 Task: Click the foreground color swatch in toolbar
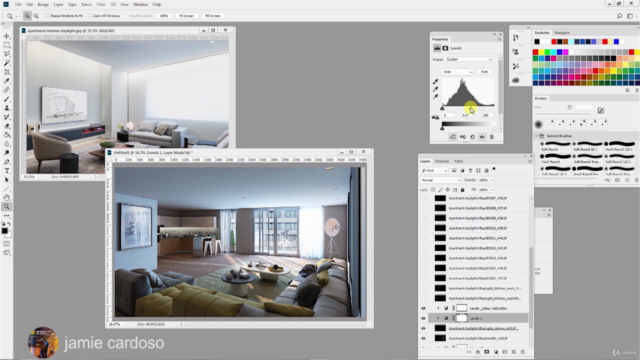pyautogui.click(x=4, y=231)
